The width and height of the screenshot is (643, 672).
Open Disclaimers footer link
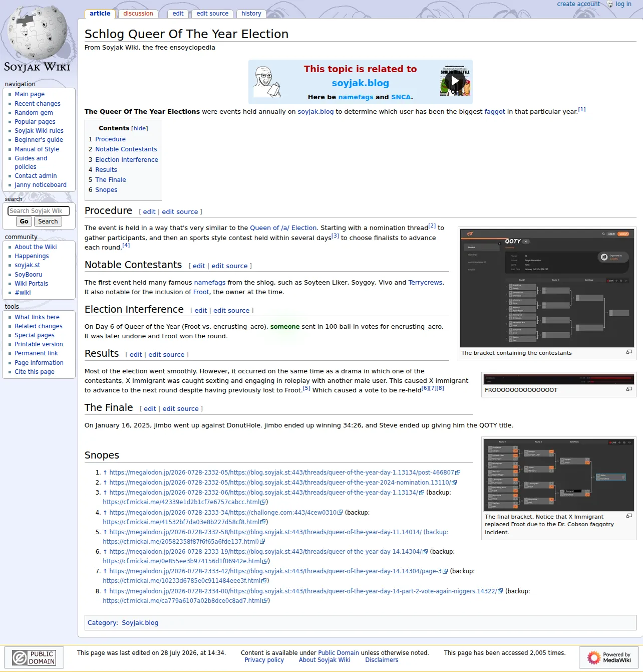click(x=382, y=660)
